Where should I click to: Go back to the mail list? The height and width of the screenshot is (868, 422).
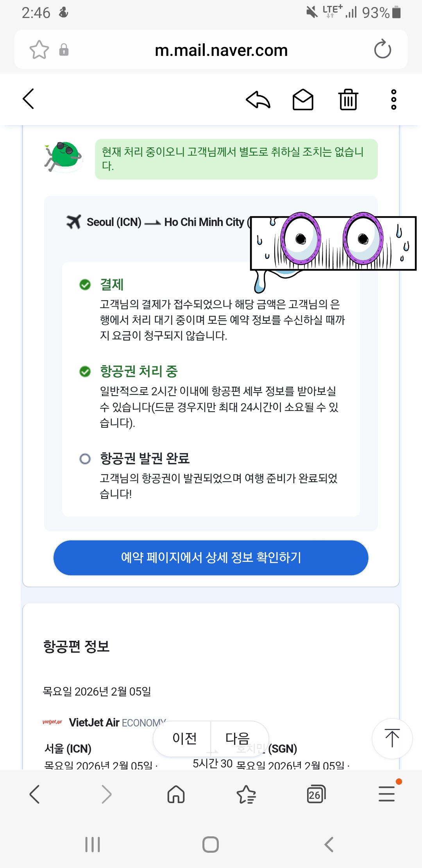coord(29,99)
